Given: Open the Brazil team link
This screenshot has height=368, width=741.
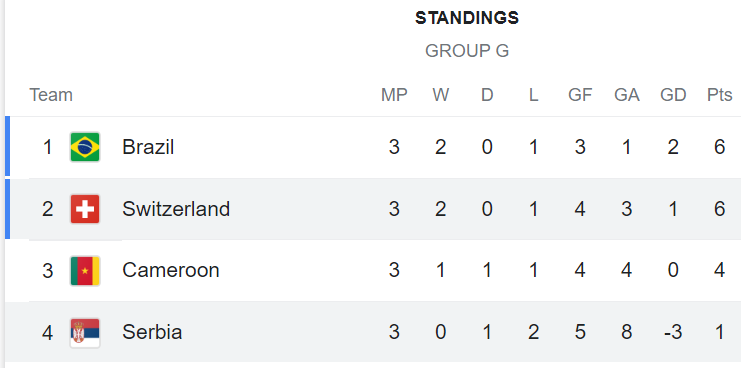Looking at the screenshot, I should click(x=148, y=147).
